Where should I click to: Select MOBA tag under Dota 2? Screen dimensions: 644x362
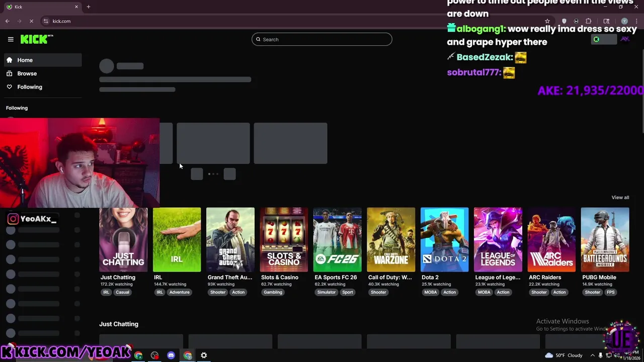click(431, 292)
